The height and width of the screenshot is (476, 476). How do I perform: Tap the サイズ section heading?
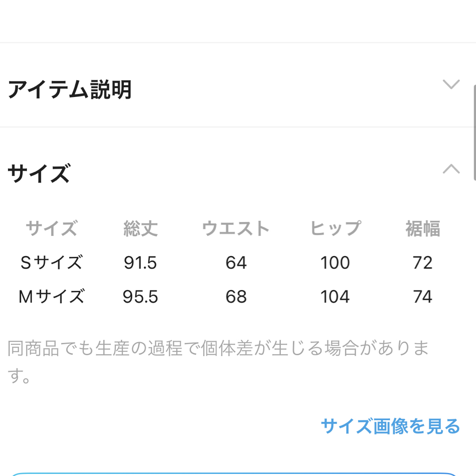click(39, 173)
